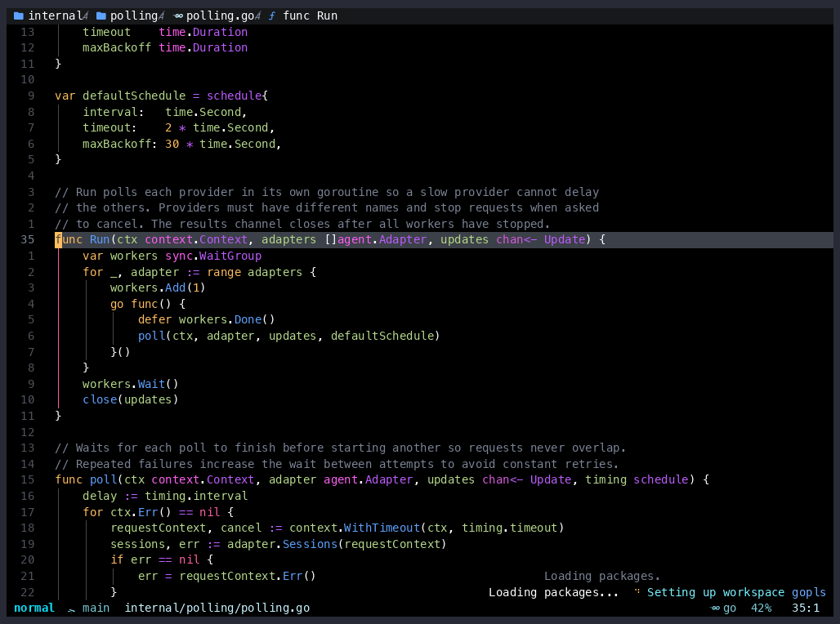The width and height of the screenshot is (840, 624).
Task: Click the comment starting '// Repeated failures increase'
Action: pos(337,464)
